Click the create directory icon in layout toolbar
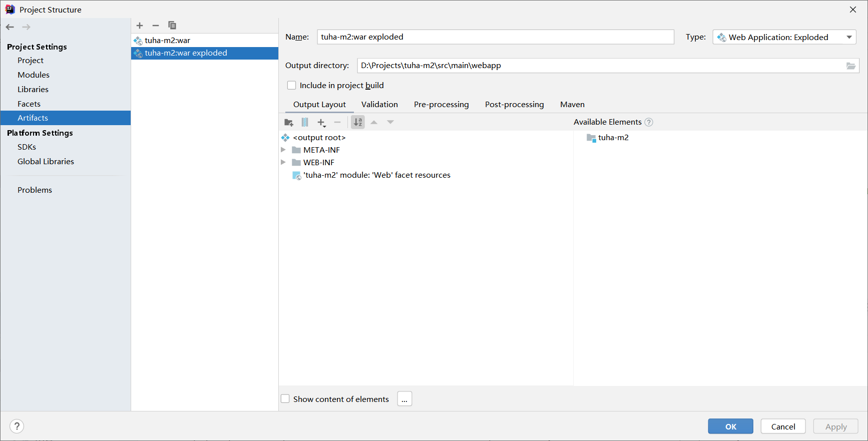This screenshot has height=441, width=868. pos(289,122)
